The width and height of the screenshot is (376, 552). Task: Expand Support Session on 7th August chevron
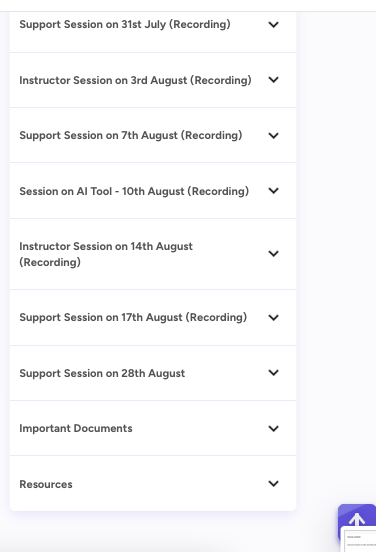click(274, 136)
